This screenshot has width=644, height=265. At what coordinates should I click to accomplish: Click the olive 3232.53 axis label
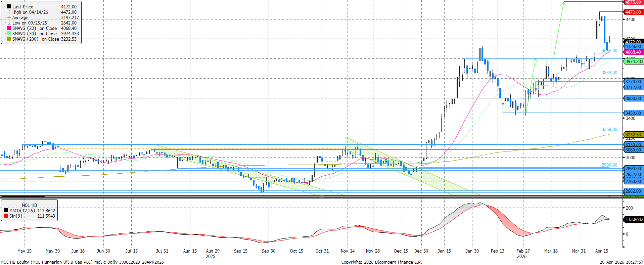633,135
